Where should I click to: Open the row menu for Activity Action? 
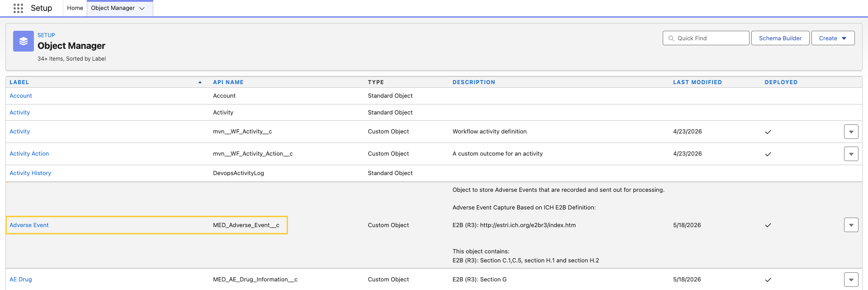pyautogui.click(x=851, y=154)
